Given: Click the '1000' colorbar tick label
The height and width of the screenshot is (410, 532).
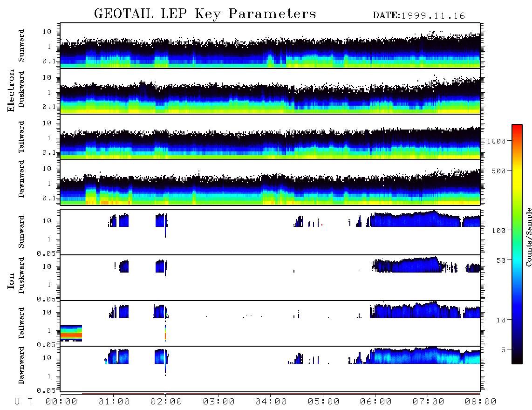Looking at the screenshot, I should 496,141.
